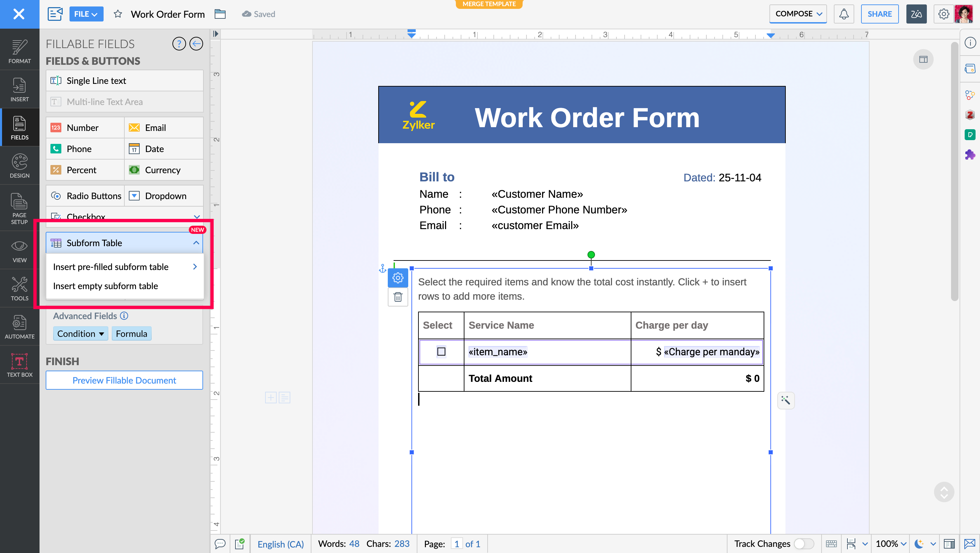Image resolution: width=980 pixels, height=553 pixels.
Task: Expand the COMPOSE mode dropdown
Action: pyautogui.click(x=798, y=14)
